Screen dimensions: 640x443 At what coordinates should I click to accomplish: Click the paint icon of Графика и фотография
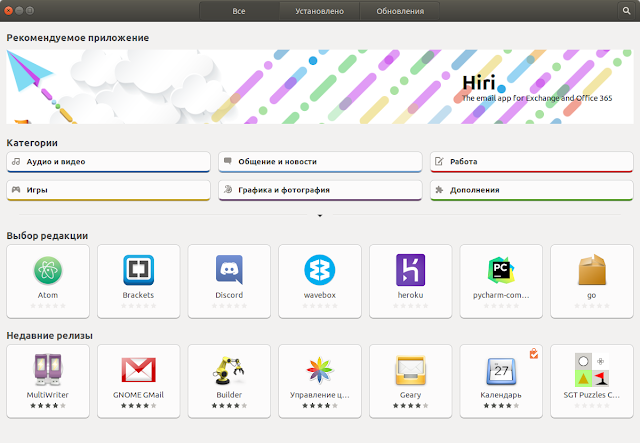[x=228, y=189]
